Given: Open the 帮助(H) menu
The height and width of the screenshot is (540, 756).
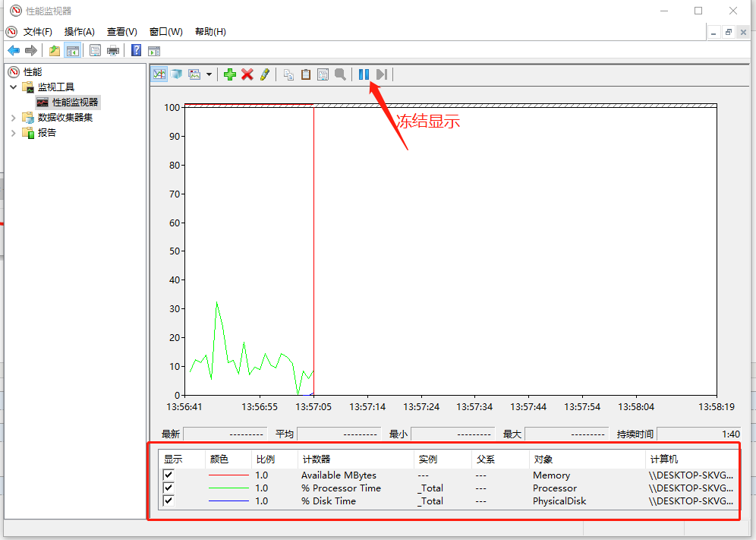Looking at the screenshot, I should pyautogui.click(x=210, y=32).
